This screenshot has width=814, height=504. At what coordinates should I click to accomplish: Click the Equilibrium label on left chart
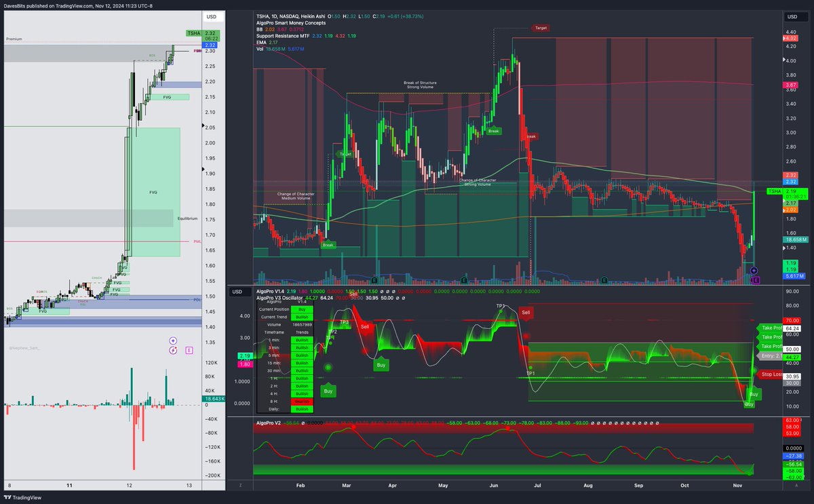click(x=187, y=218)
